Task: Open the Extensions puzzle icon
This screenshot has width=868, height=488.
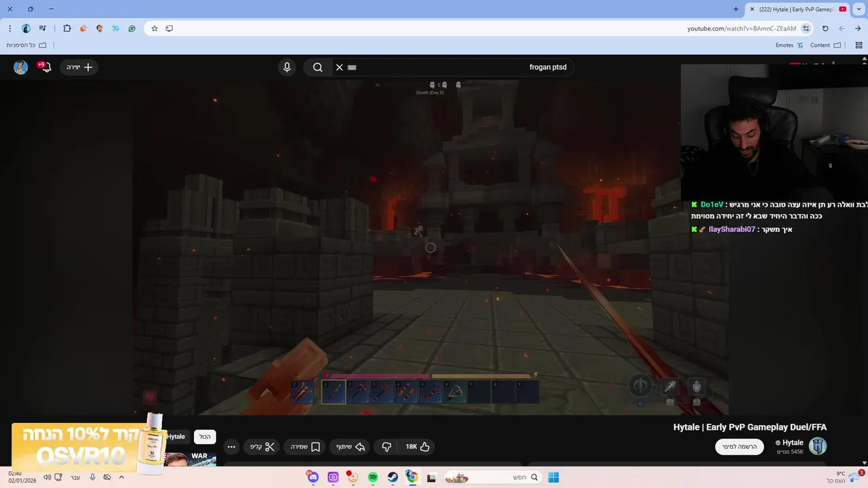Action: 66,28
